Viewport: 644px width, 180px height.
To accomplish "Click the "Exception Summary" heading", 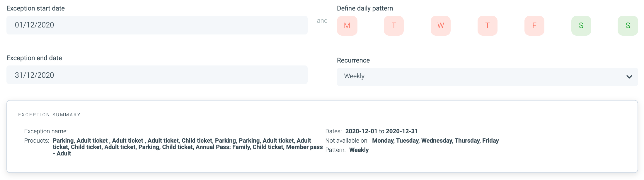I will (49, 115).
